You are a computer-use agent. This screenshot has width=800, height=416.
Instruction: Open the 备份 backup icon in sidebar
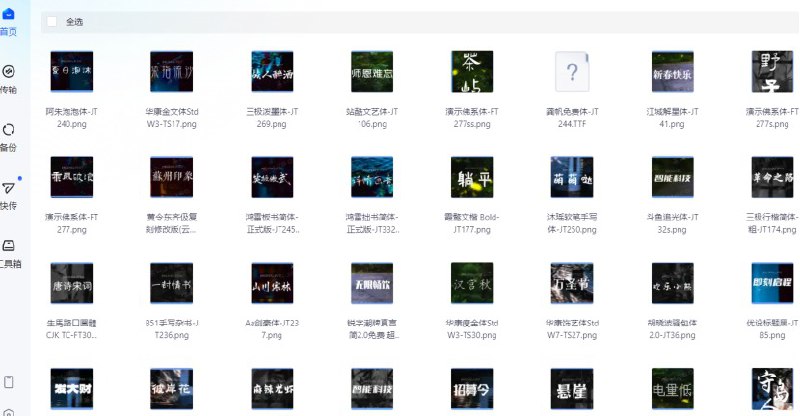tap(9, 130)
